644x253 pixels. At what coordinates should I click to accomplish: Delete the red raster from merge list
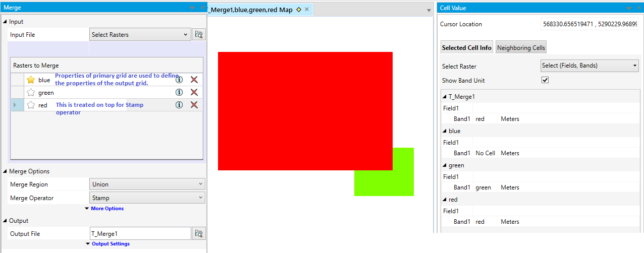point(194,105)
